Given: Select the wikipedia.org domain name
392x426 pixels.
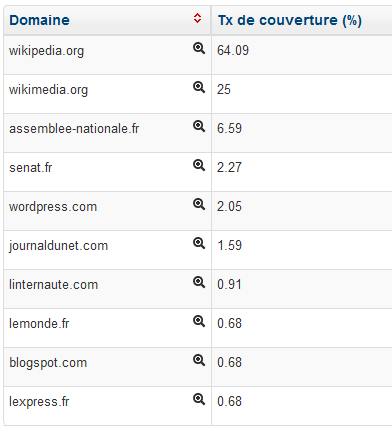Looking at the screenshot, I should point(46,51).
